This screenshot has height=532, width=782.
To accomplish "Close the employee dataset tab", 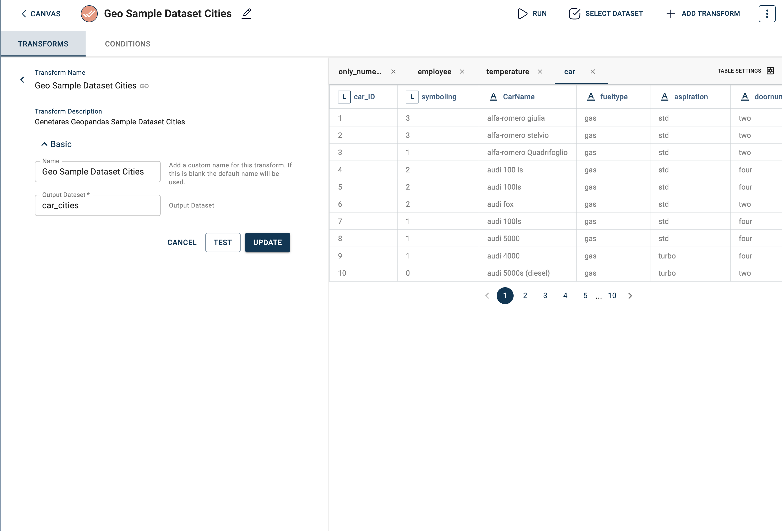I will (x=463, y=71).
